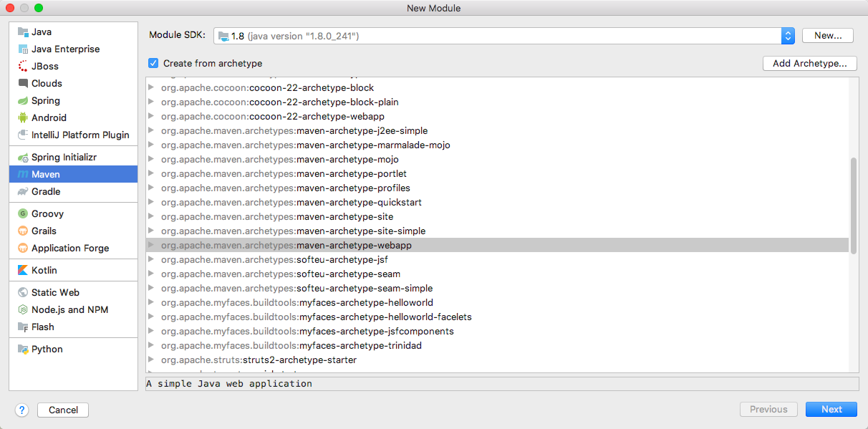The width and height of the screenshot is (868, 429).
Task: Expand myfaces-archetype-helloworld node arrow
Action: 151,302
